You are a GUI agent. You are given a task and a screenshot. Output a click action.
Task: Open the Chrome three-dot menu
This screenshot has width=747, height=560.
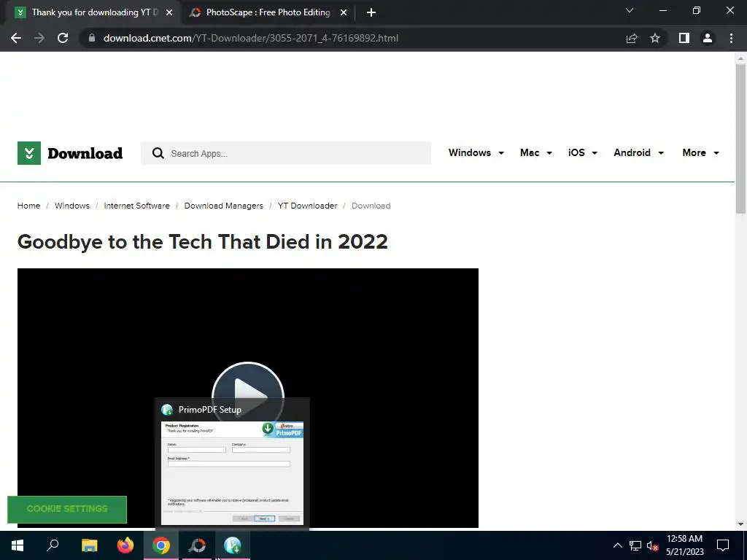coord(731,38)
